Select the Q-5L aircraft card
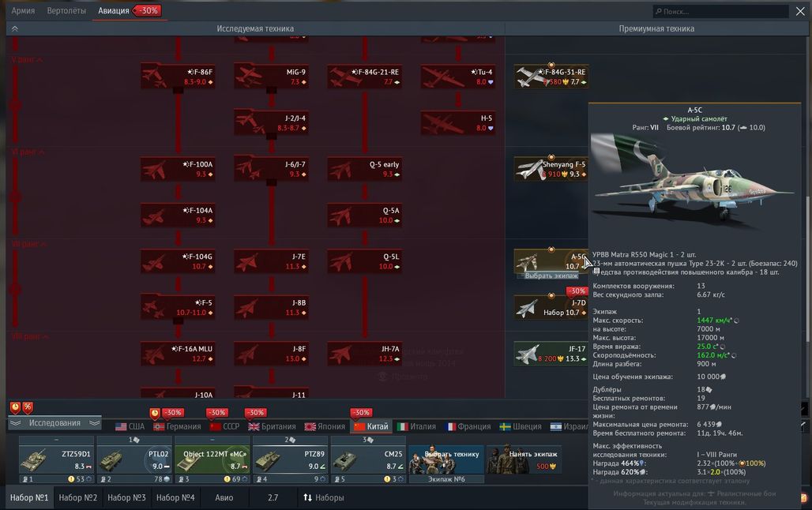 click(x=365, y=261)
